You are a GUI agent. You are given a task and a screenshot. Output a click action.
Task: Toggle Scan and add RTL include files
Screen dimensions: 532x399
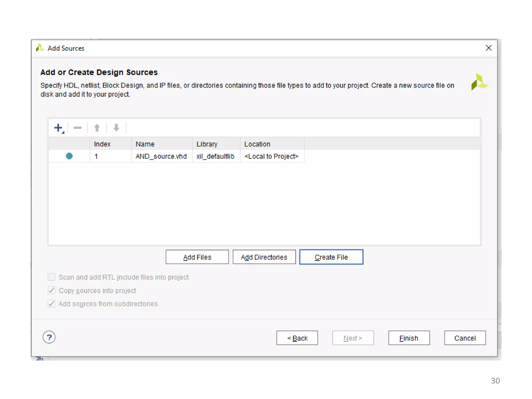tap(52, 277)
